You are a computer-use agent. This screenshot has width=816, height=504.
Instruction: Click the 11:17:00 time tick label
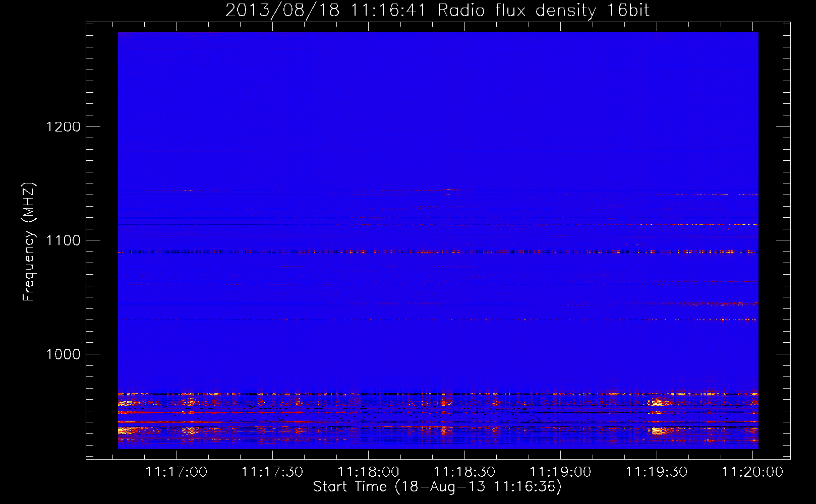tap(177, 472)
